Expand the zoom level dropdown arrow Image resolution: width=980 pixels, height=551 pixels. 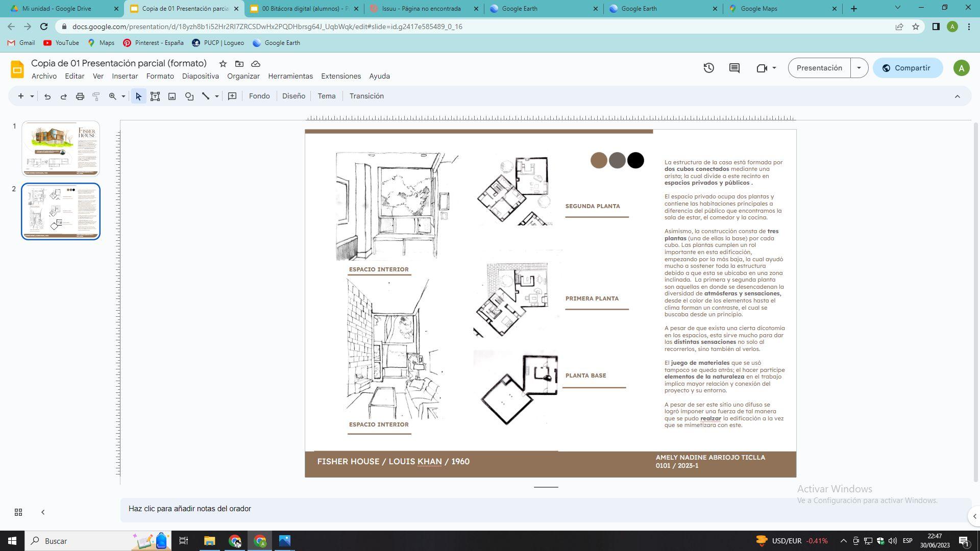coord(123,96)
